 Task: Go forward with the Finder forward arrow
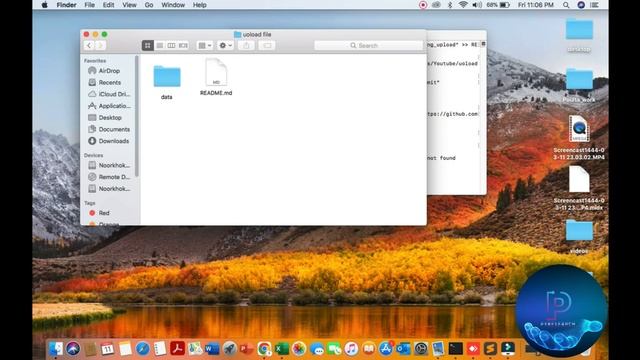tap(100, 45)
